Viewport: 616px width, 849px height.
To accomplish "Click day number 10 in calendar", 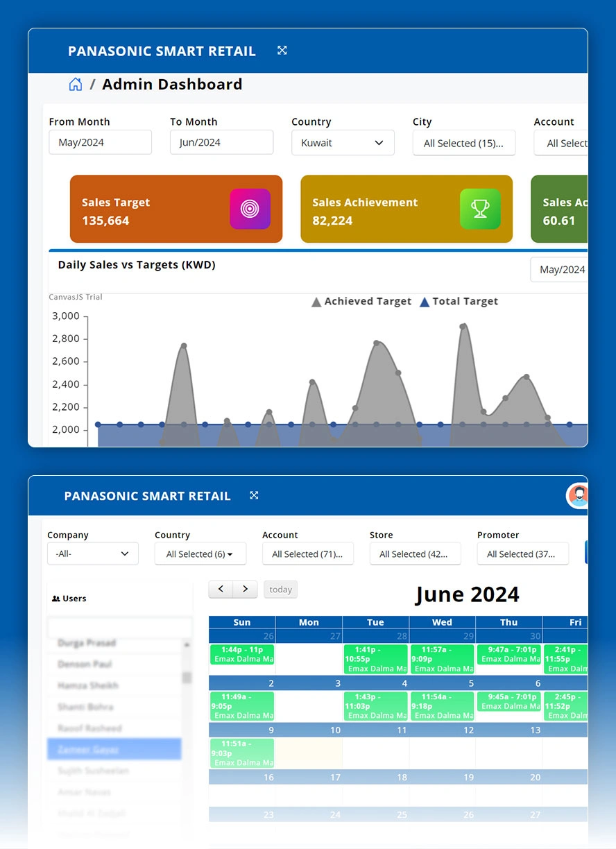I will 335,730.
